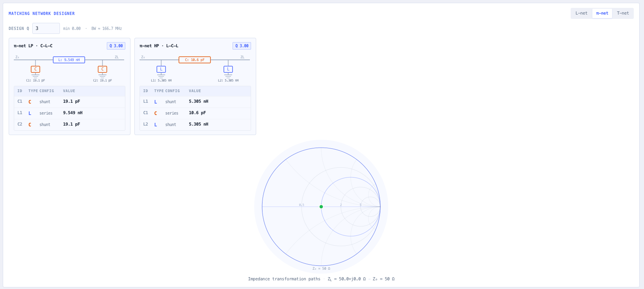Select the L1 series 9.549 nH table row
The height and width of the screenshot is (289, 644).
tap(69, 113)
